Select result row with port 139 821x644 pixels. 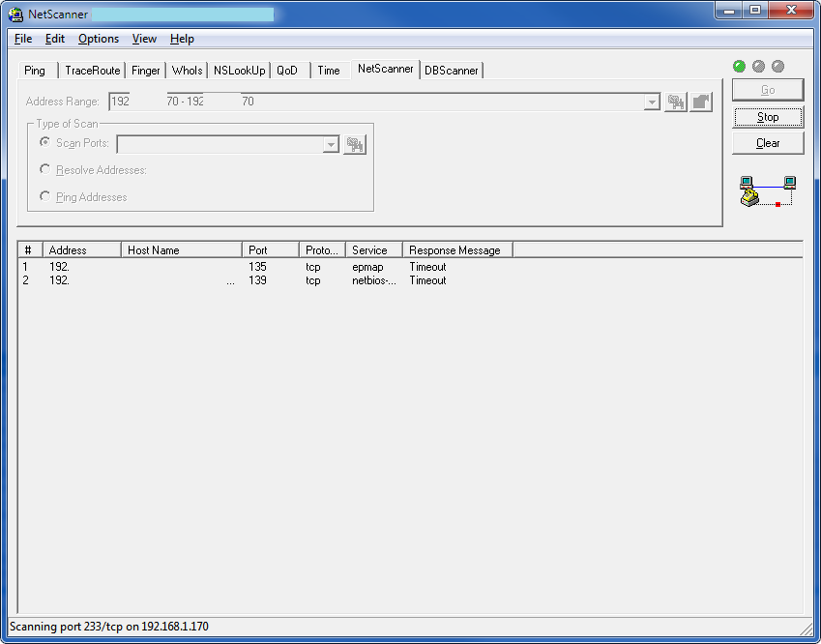[265, 280]
